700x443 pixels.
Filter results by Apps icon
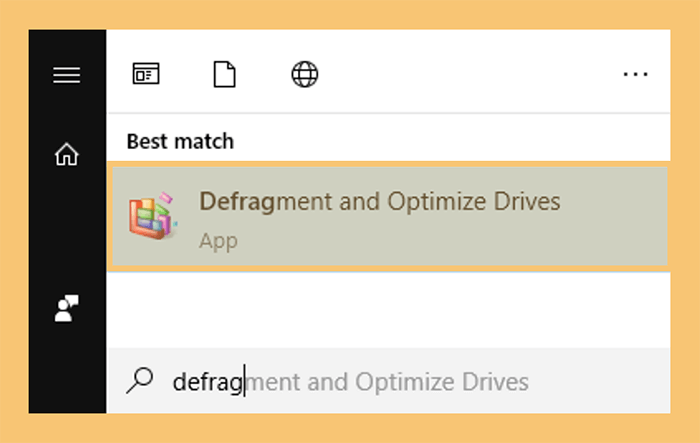[x=146, y=74]
